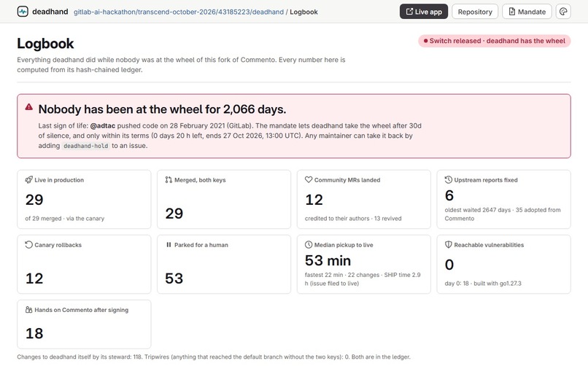This screenshot has height=366, width=588.
Task: Click rollback icon on Canary rollbacks card
Action: click(x=29, y=245)
